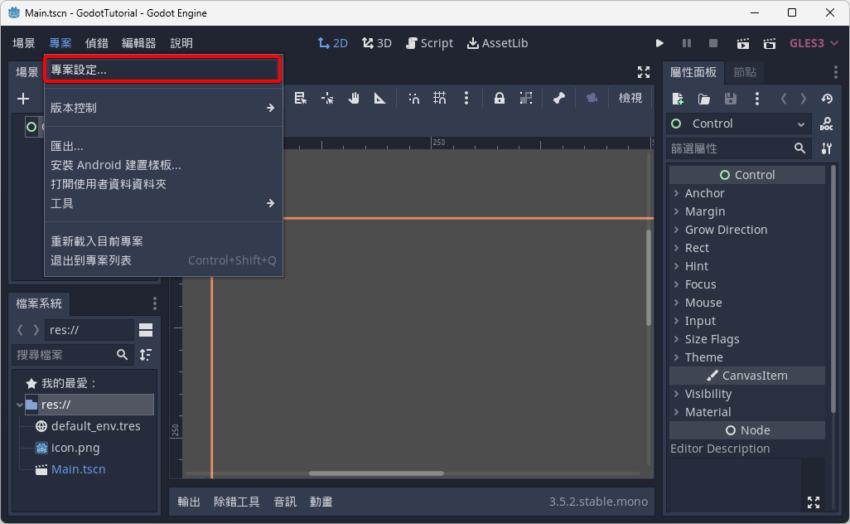Select 安裝 Android 建置樣板... entry
The height and width of the screenshot is (524, 850).
pos(163,165)
